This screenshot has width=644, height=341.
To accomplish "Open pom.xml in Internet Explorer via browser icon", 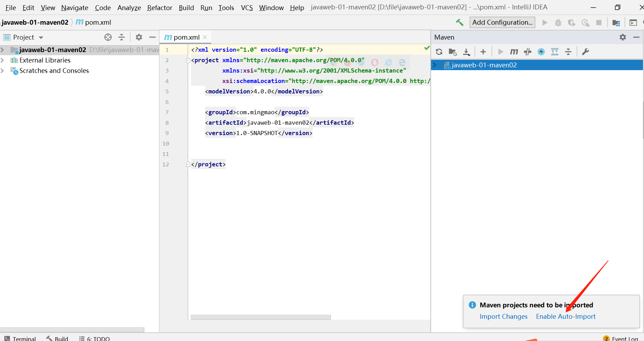I will click(388, 62).
